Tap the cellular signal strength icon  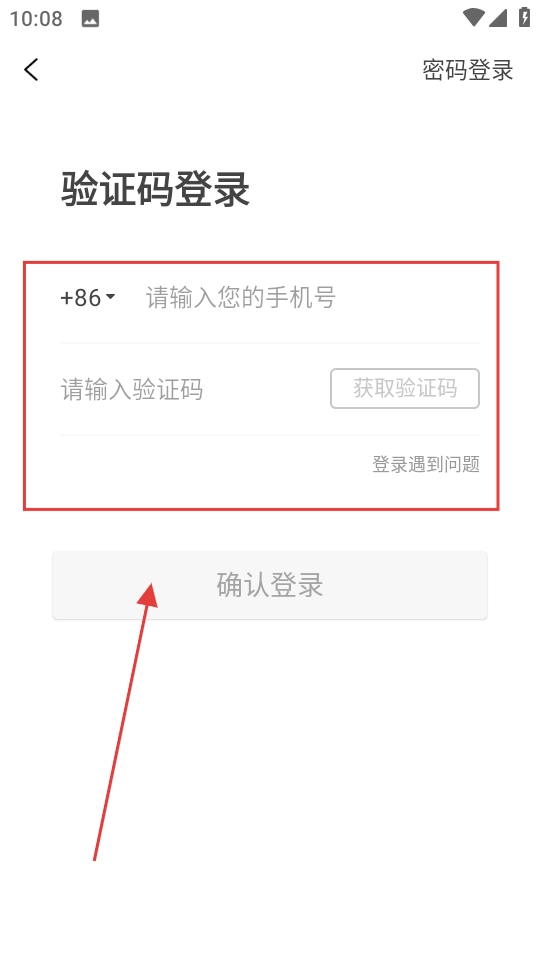point(498,17)
